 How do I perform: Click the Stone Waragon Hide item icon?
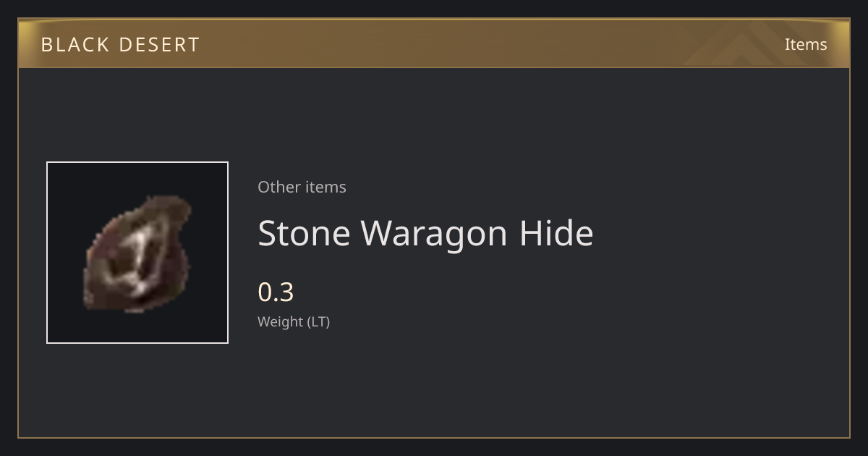(137, 253)
